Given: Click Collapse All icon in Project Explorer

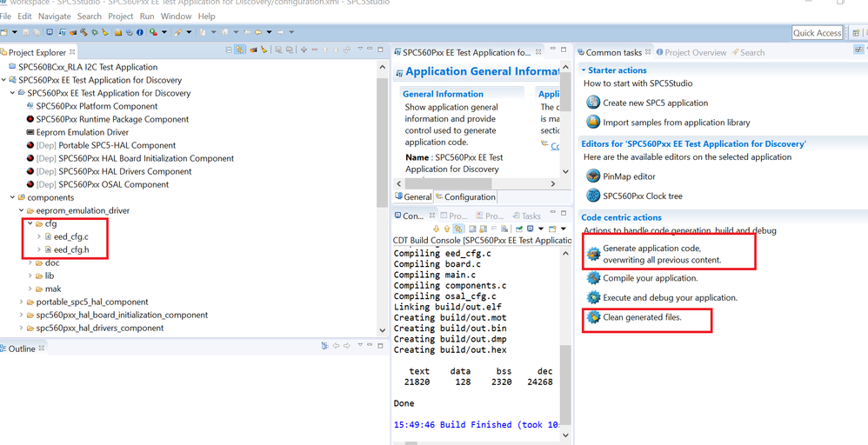Looking at the screenshot, I should [229, 50].
